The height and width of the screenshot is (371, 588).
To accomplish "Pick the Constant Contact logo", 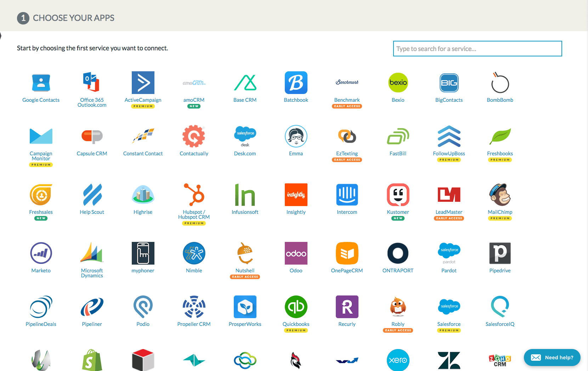I will tap(143, 136).
